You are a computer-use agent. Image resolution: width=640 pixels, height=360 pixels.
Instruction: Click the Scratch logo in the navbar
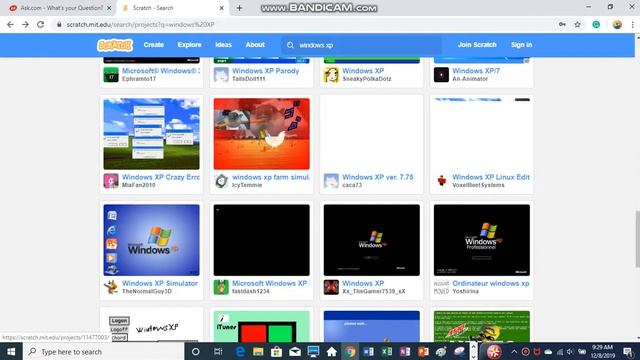point(115,45)
